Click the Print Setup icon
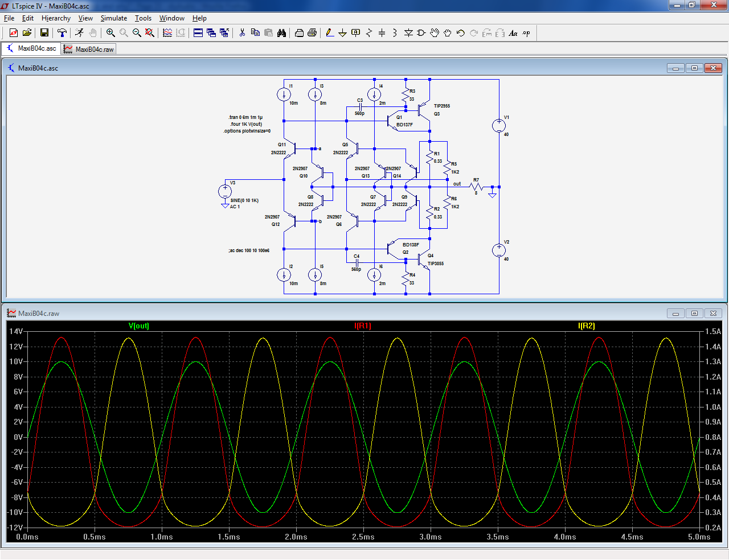Viewport: 729px width, 560px height. [299, 33]
